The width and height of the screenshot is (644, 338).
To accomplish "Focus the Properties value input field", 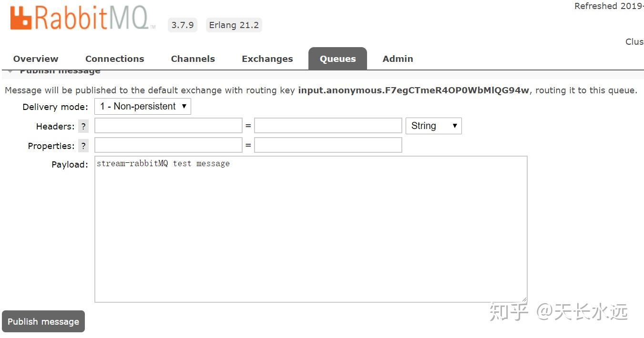I will (x=328, y=145).
